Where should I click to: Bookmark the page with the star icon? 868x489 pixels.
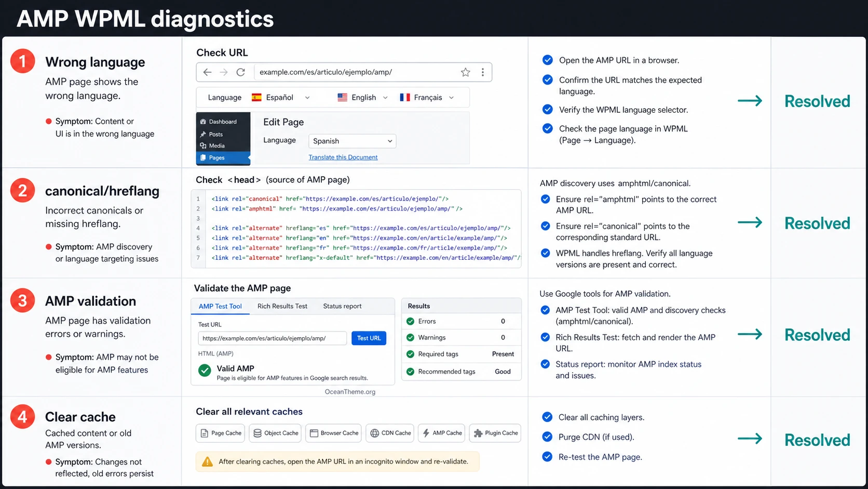(x=466, y=72)
